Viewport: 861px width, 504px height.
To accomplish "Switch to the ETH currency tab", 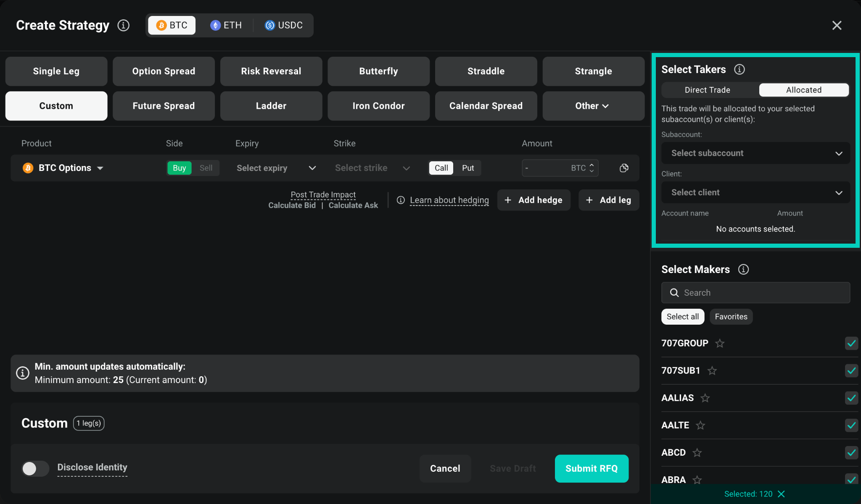I will point(226,25).
